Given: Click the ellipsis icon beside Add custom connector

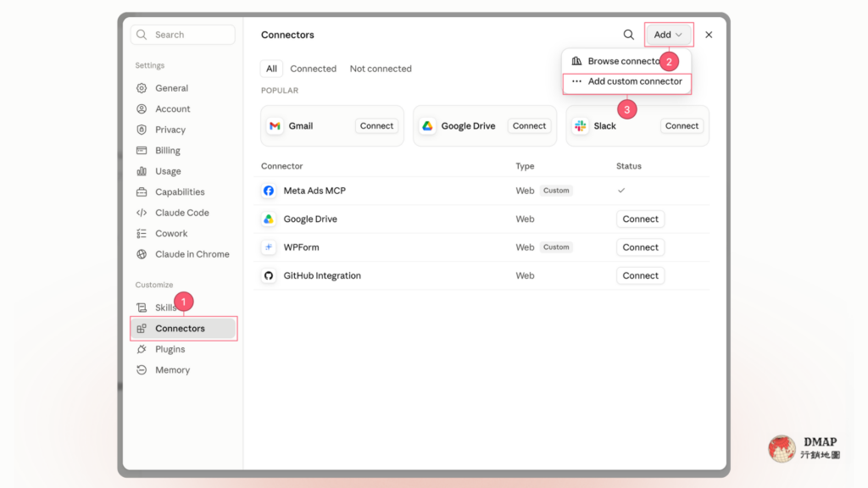Looking at the screenshot, I should pyautogui.click(x=576, y=81).
